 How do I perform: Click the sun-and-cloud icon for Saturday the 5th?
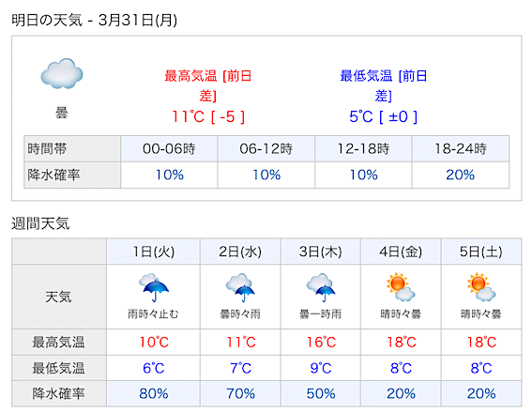(x=481, y=287)
